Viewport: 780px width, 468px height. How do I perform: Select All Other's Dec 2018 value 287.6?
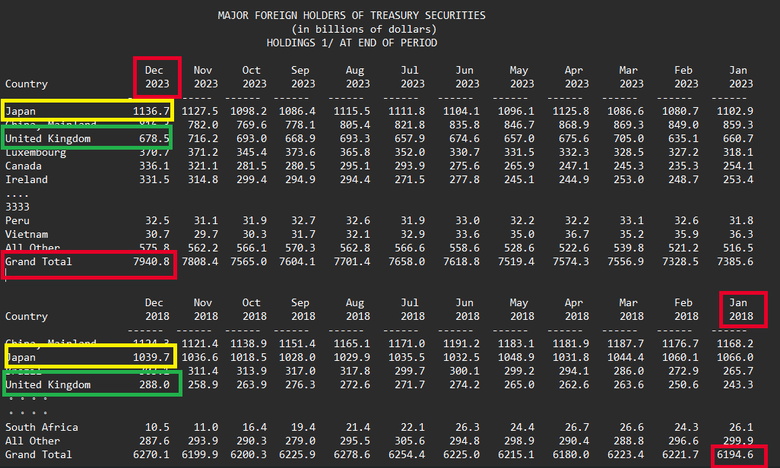(x=154, y=441)
